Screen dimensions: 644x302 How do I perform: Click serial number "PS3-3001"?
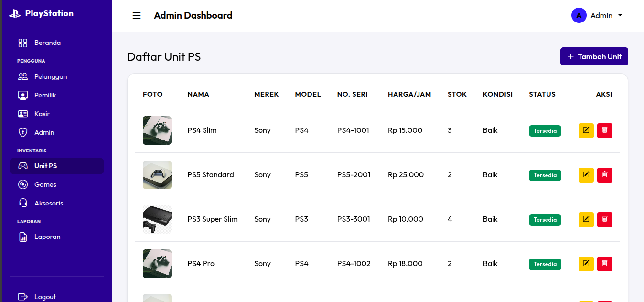(x=354, y=219)
